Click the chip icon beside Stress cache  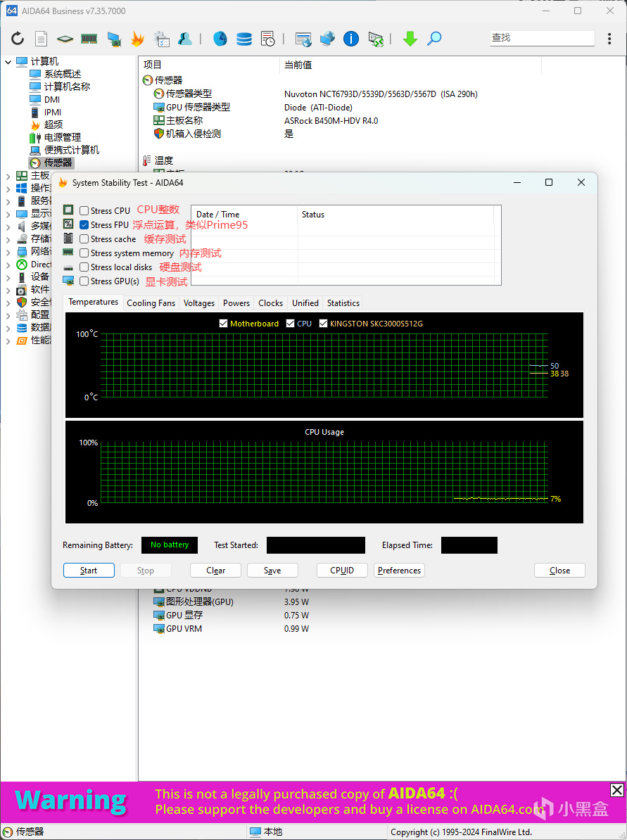click(x=68, y=238)
